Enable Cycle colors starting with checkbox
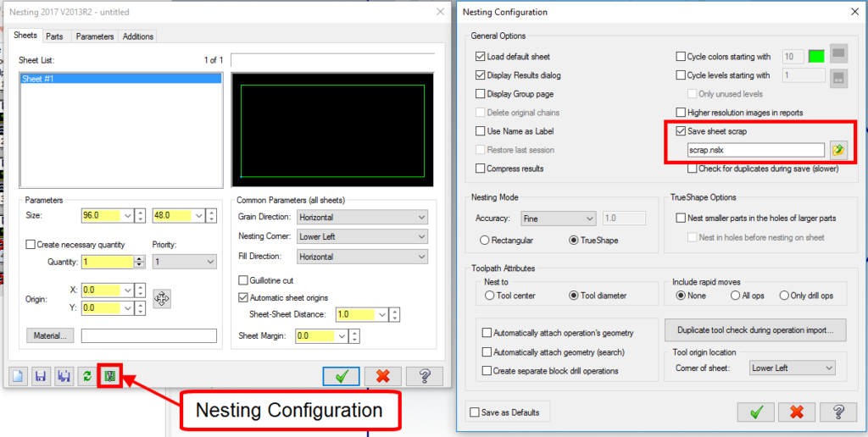Screen dimensions: 868x437 click(681, 57)
